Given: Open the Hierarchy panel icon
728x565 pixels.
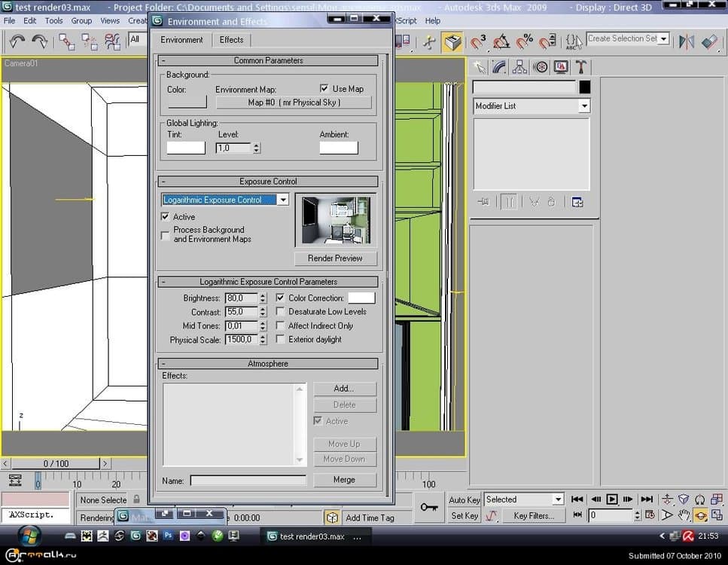Looking at the screenshot, I should 520,67.
